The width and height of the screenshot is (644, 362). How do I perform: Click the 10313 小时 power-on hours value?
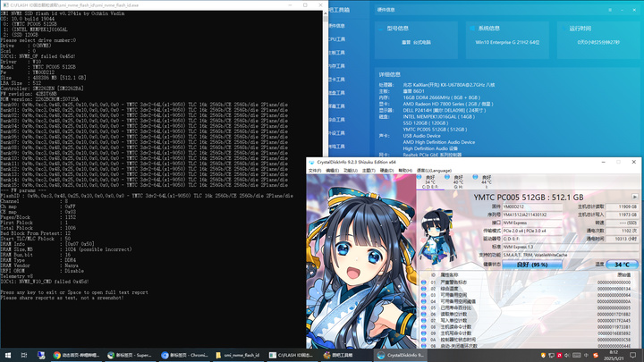[x=622, y=239]
